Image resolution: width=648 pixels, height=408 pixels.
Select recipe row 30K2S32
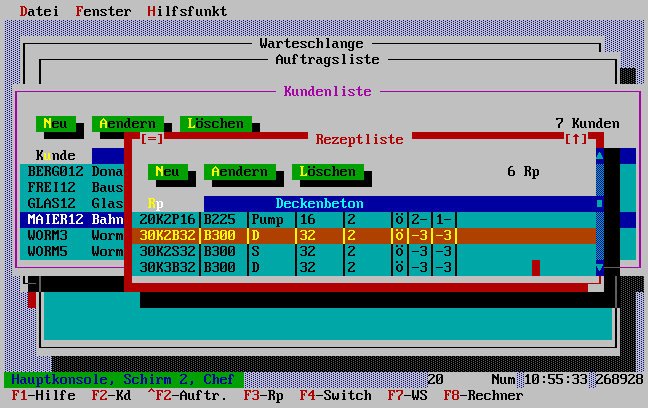(x=167, y=251)
